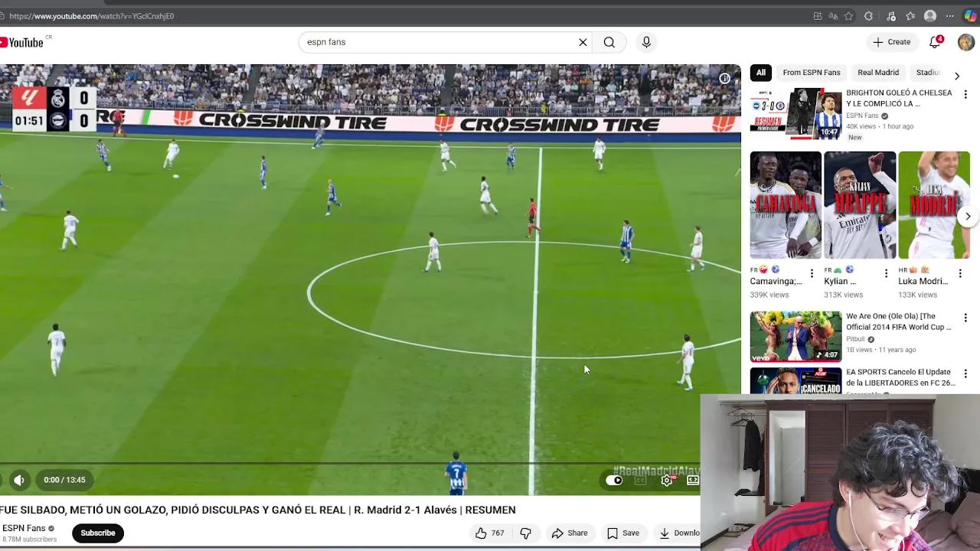Mute the video with the volume icon
980x551 pixels.
tap(19, 480)
